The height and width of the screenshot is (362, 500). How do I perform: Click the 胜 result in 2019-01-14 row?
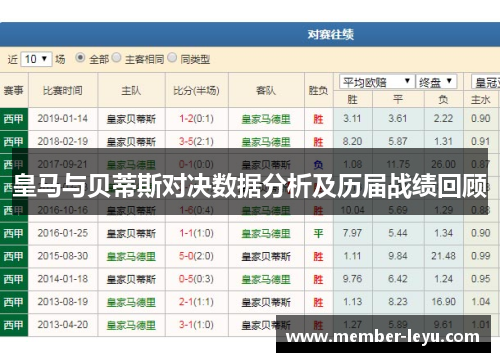tap(318, 119)
